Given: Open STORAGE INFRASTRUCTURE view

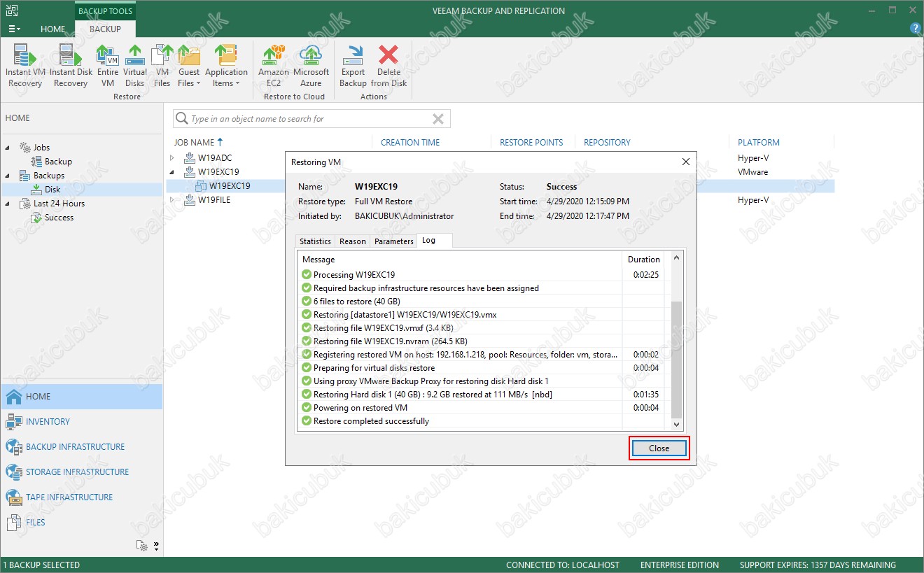Looking at the screenshot, I should click(x=81, y=472).
